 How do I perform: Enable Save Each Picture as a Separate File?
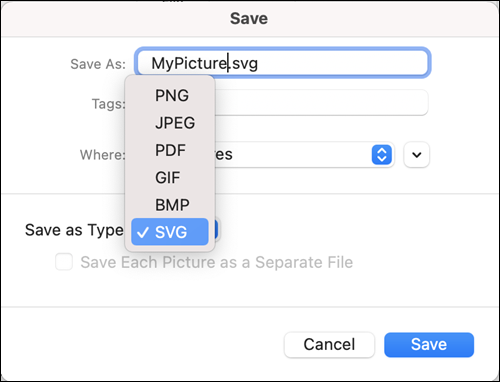(64, 262)
